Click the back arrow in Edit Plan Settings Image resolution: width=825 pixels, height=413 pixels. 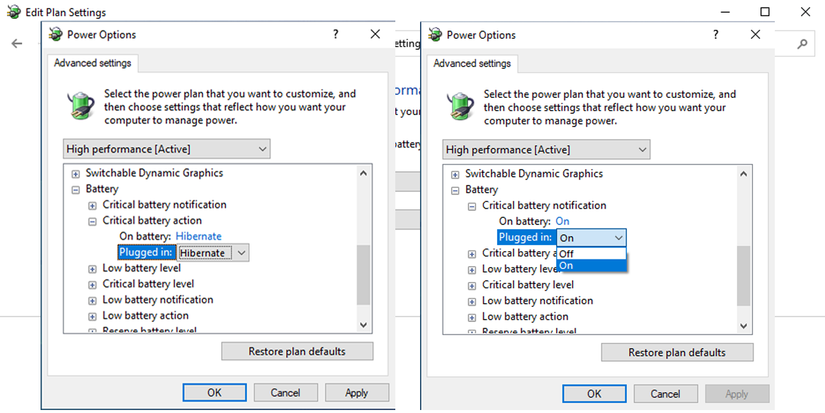click(x=17, y=44)
